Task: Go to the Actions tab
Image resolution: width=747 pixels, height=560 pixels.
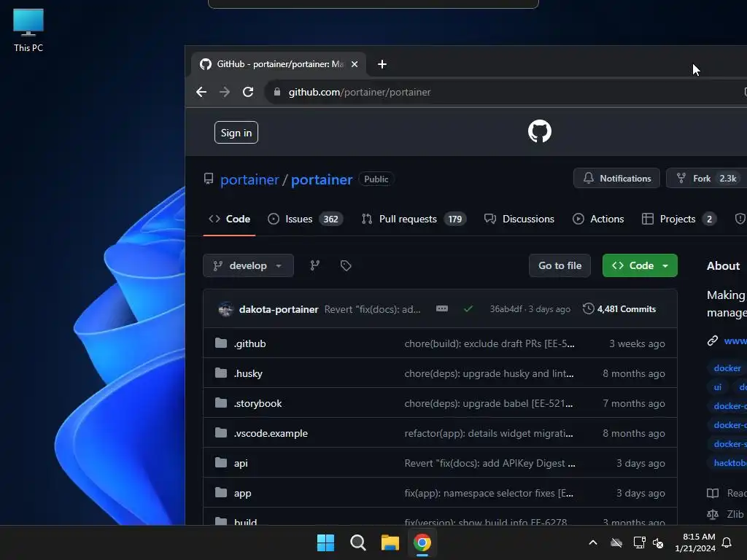Action: [x=598, y=219]
